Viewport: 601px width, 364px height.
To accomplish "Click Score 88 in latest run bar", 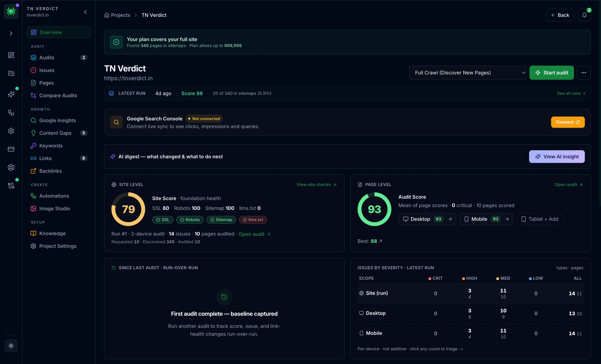I will (x=192, y=93).
